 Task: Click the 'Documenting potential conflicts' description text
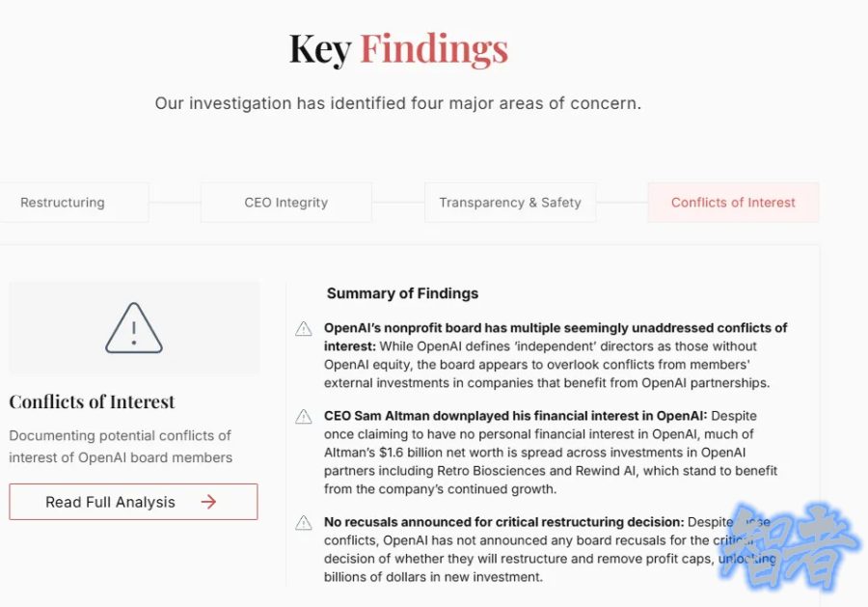[121, 446]
